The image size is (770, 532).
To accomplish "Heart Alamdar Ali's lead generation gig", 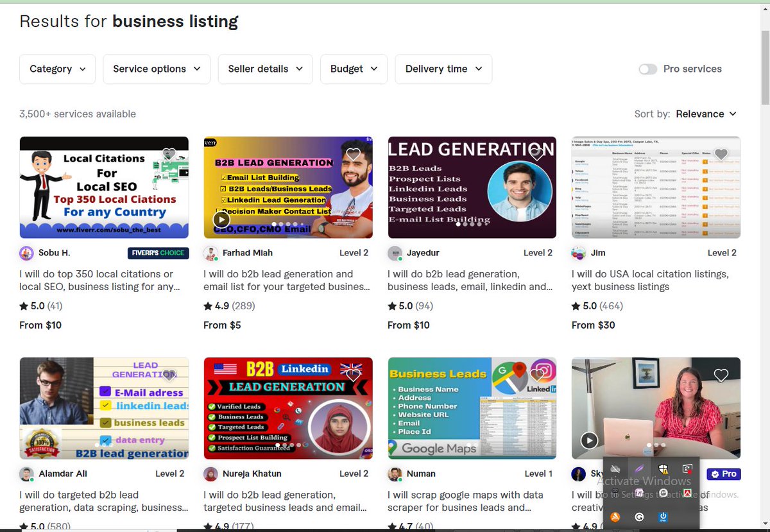I will [x=169, y=375].
